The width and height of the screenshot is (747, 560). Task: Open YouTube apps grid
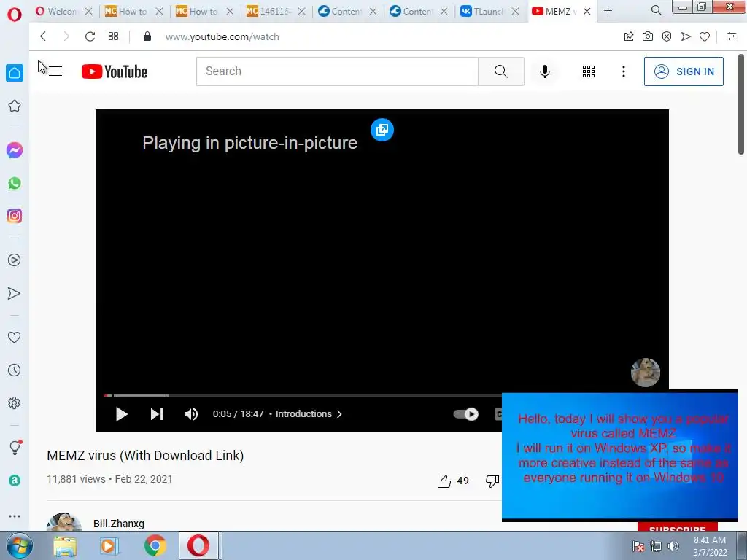[589, 71]
